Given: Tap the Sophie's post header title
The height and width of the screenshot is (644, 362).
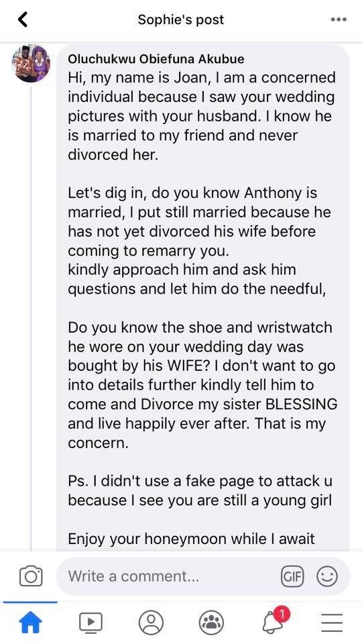Looking at the screenshot, I should pos(180,19).
